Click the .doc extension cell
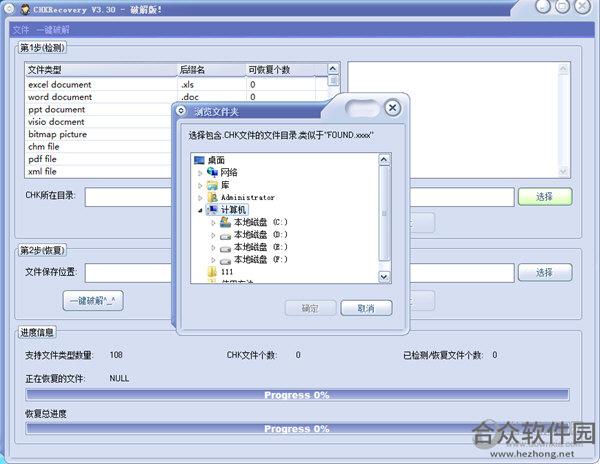600x464 pixels. tap(190, 97)
